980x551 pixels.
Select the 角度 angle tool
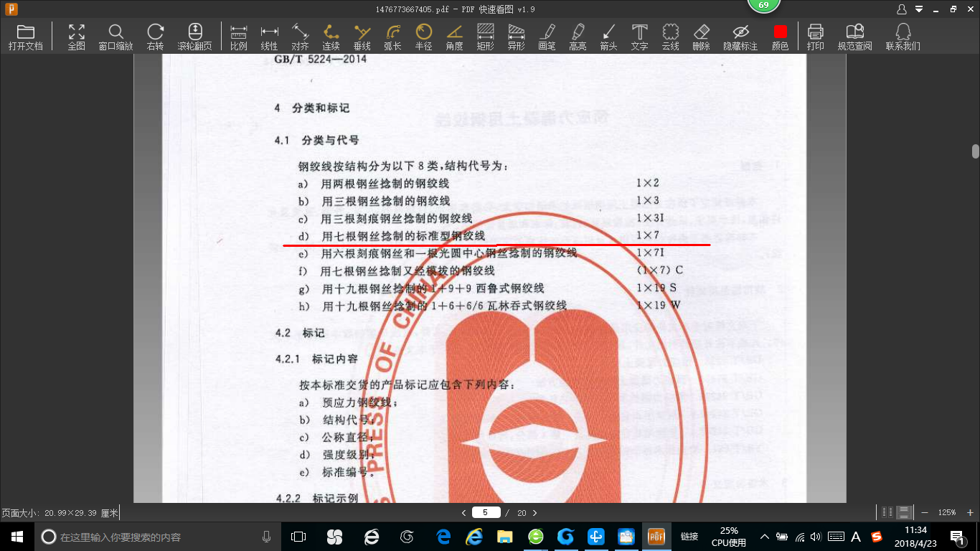click(454, 37)
